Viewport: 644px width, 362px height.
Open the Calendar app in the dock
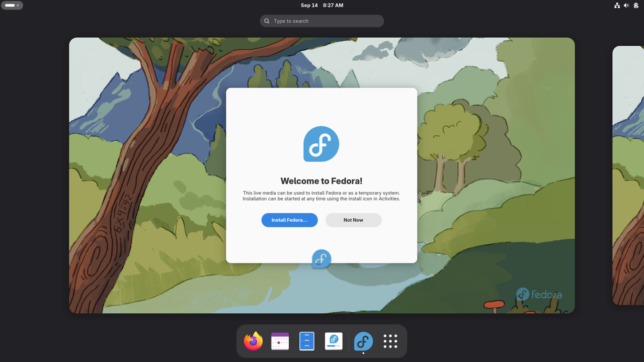click(280, 341)
